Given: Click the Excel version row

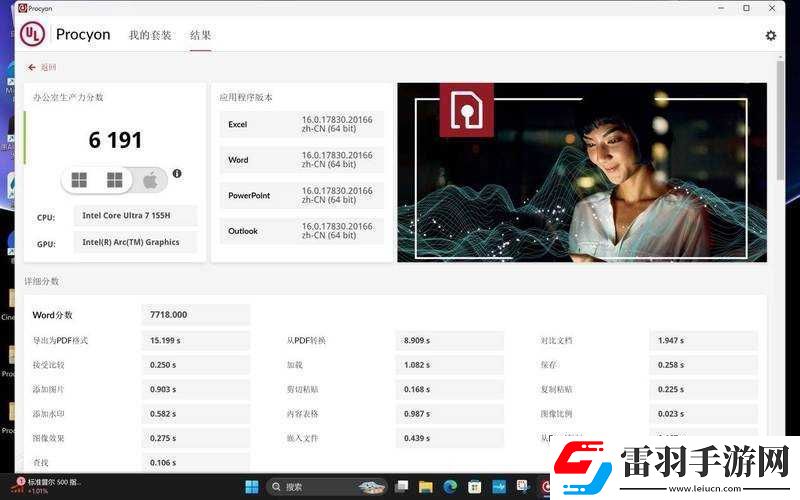Looking at the screenshot, I should [x=302, y=124].
